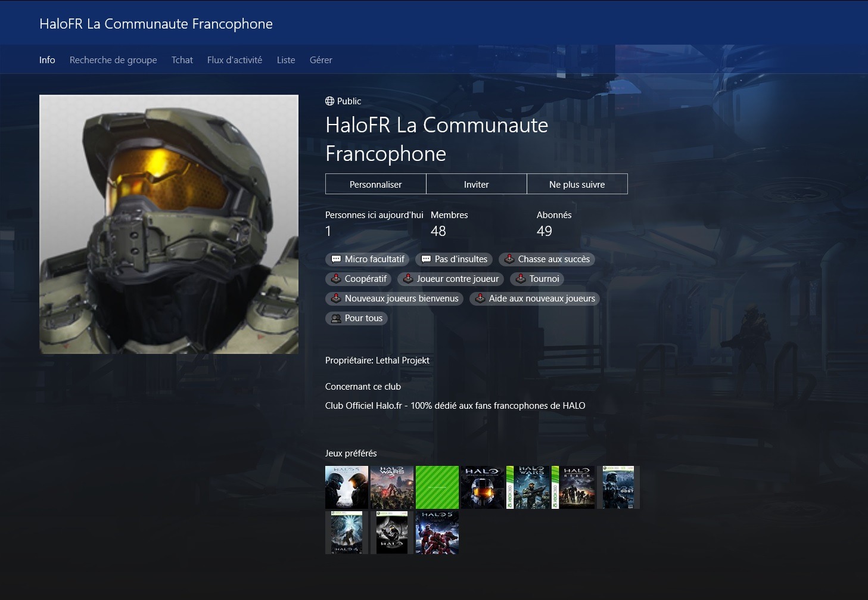
Task: Open the Halo 4 game tile
Action: pyautogui.click(x=346, y=533)
